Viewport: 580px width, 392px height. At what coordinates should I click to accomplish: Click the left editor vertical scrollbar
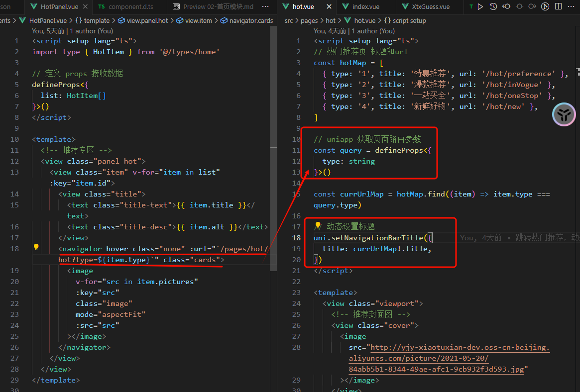click(273, 148)
